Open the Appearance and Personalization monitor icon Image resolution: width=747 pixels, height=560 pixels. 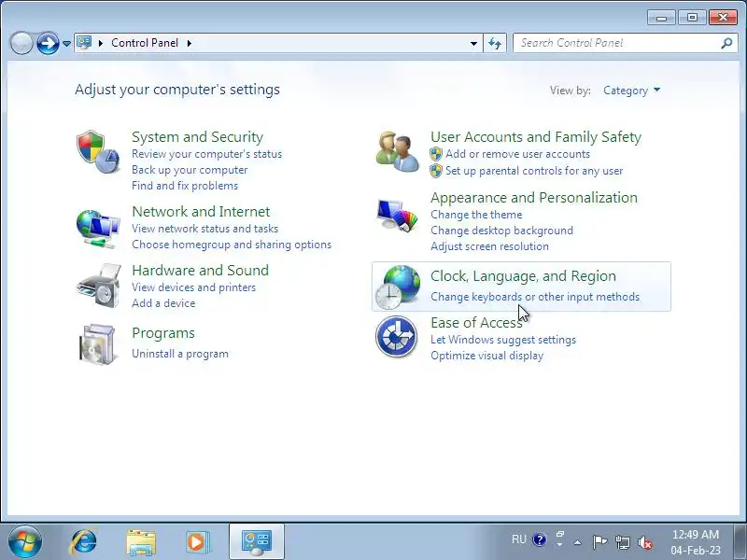click(396, 216)
